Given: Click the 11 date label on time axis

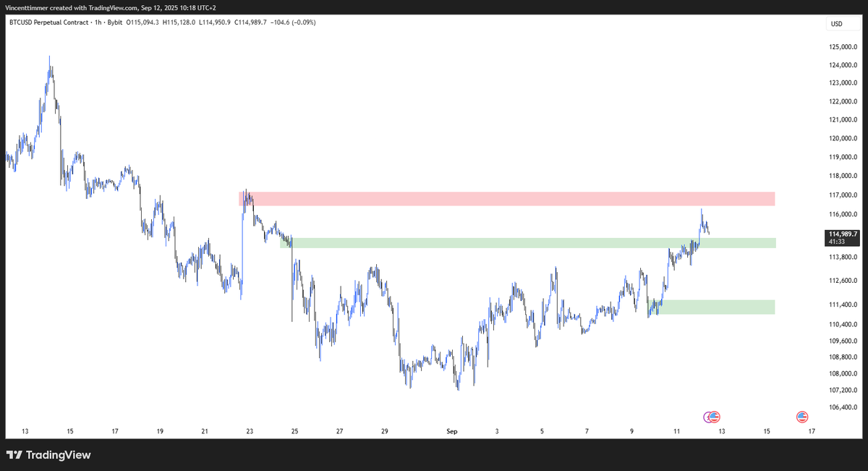Looking at the screenshot, I should [676, 432].
